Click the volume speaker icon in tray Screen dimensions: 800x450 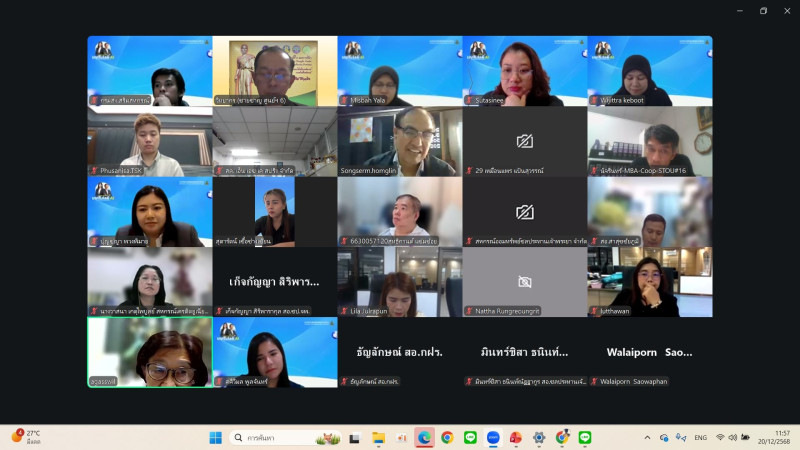733,437
